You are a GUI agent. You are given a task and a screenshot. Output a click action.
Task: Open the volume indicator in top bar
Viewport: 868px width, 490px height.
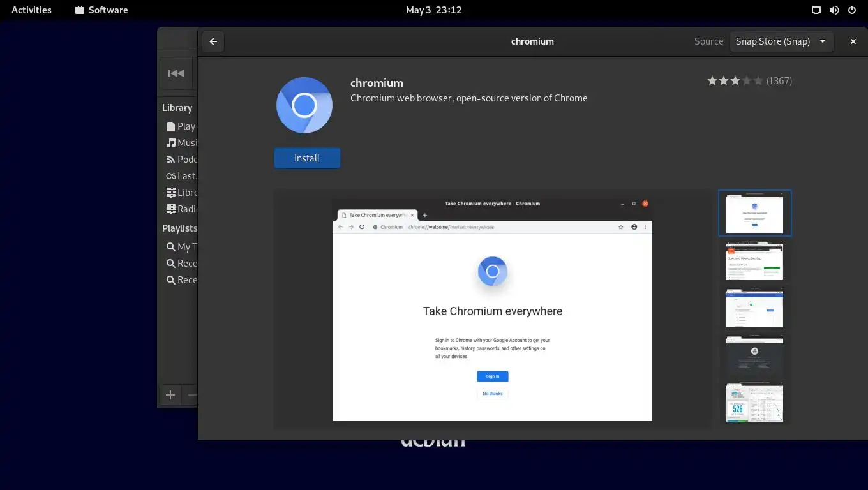tap(834, 10)
